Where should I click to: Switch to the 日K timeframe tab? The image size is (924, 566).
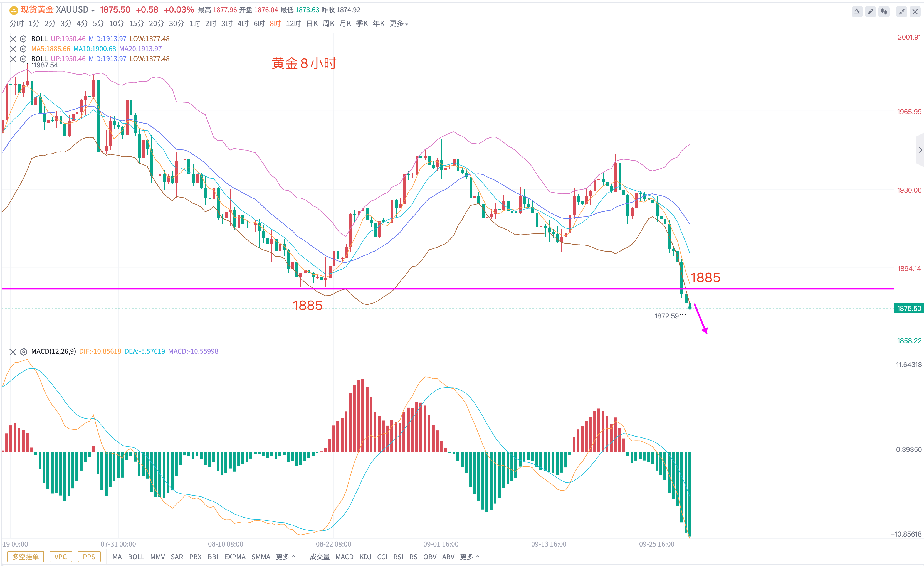coord(312,24)
